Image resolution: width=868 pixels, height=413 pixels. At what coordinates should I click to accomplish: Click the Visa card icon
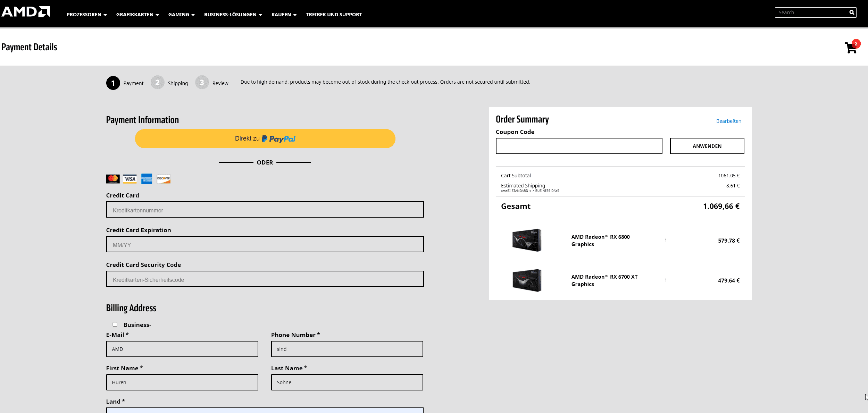pyautogui.click(x=130, y=179)
